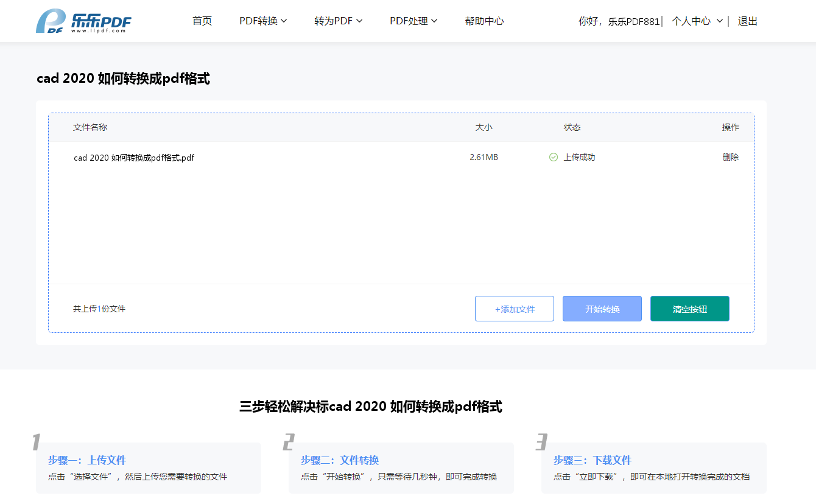The image size is (816, 504).
Task: Click the 退出 logout link
Action: click(x=748, y=21)
